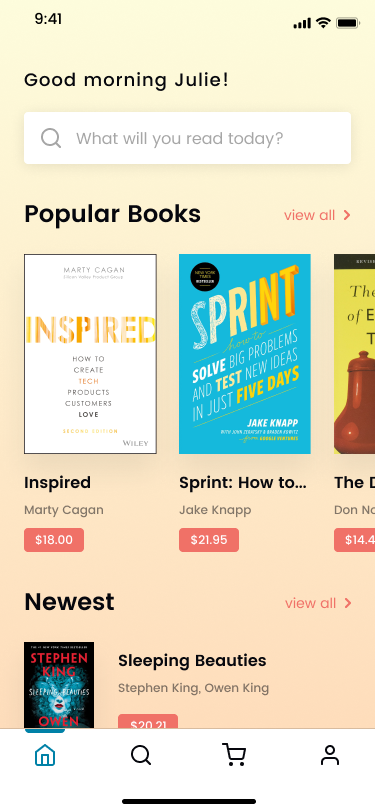
Task: Tap the Wi-Fi status icon
Action: [x=324, y=23]
